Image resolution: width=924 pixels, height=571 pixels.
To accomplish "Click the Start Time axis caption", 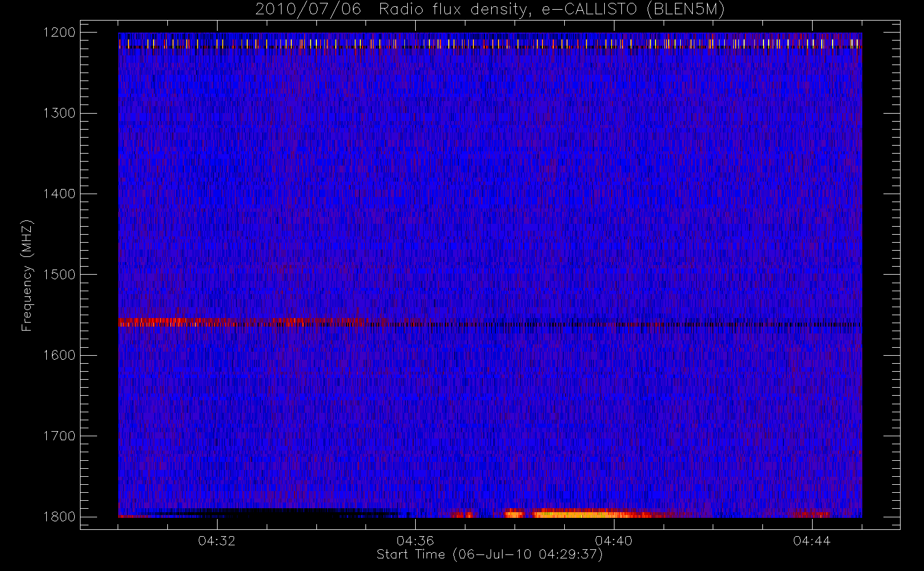I will click(x=490, y=554).
